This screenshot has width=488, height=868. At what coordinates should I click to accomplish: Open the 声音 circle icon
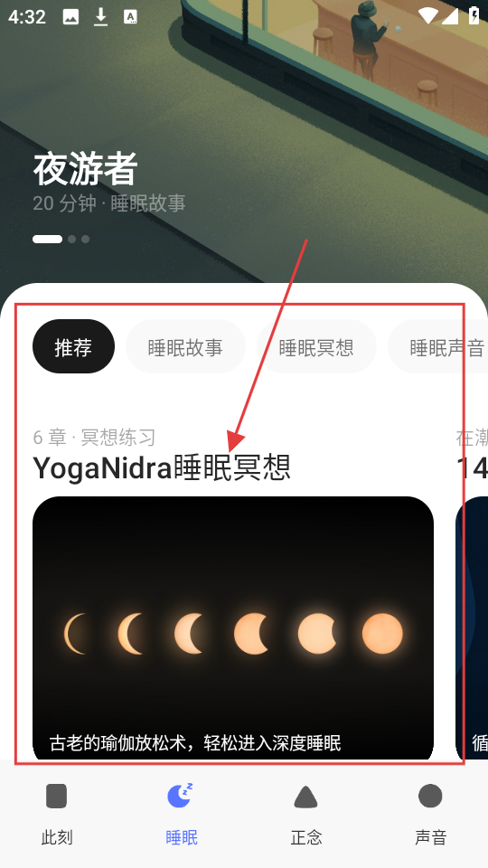430,796
